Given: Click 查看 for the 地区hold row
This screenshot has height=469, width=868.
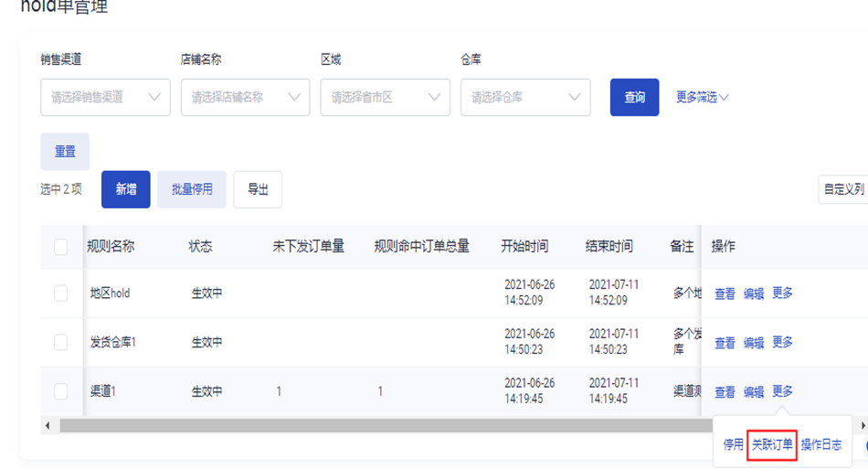Looking at the screenshot, I should (x=725, y=293).
